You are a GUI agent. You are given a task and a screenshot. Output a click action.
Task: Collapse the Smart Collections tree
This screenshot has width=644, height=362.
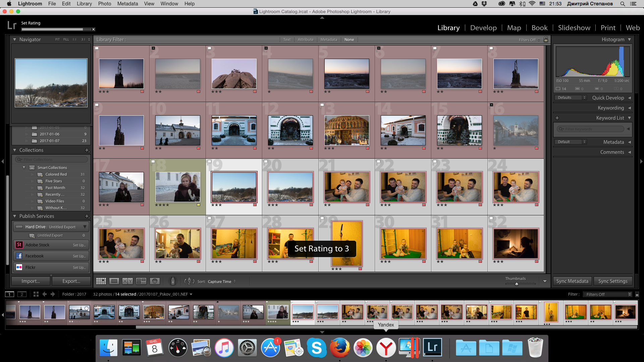[24, 168]
